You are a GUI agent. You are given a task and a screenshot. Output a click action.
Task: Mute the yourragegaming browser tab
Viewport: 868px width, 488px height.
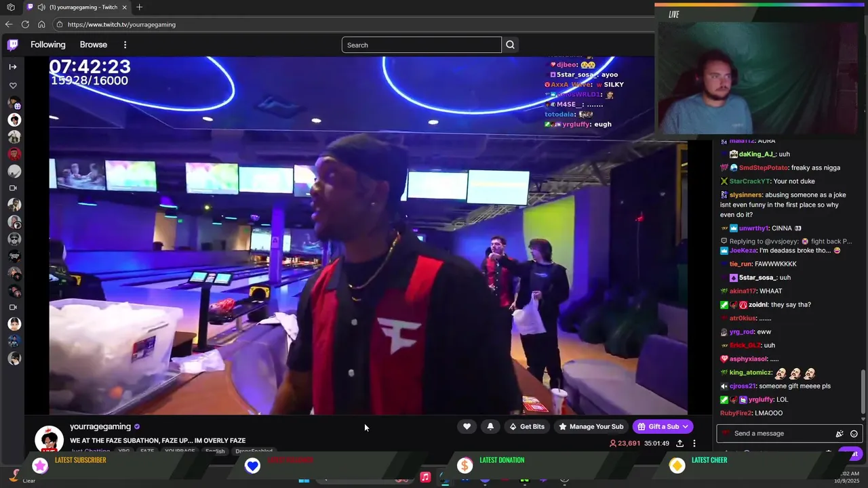(x=41, y=7)
